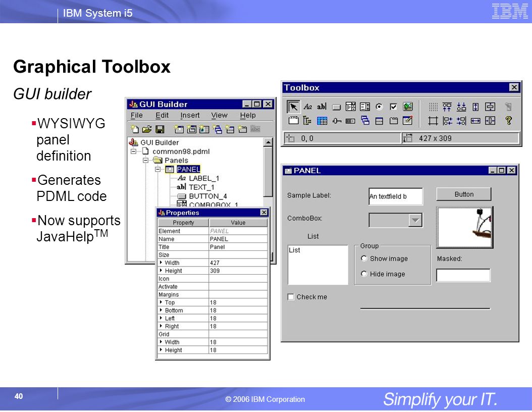Viewport: 532px width, 412px height.
Task: Choose the tree tool in Toolbox
Action: [307, 121]
